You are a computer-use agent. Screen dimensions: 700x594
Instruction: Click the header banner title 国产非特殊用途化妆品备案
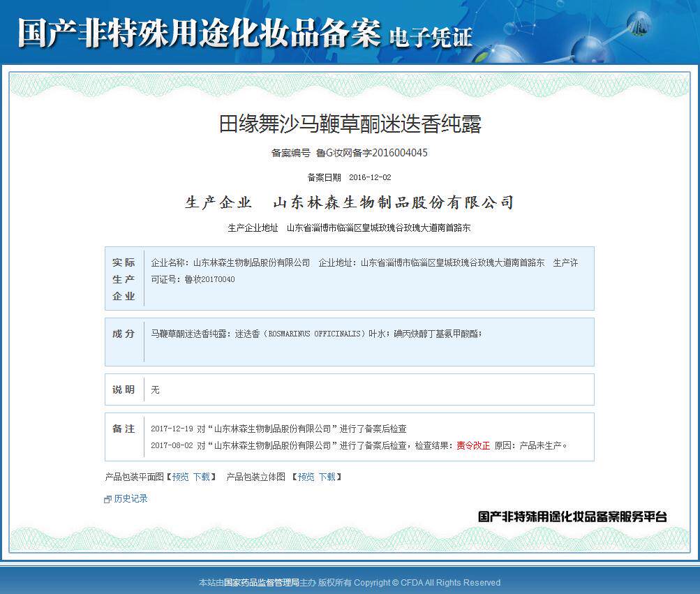tap(199, 33)
